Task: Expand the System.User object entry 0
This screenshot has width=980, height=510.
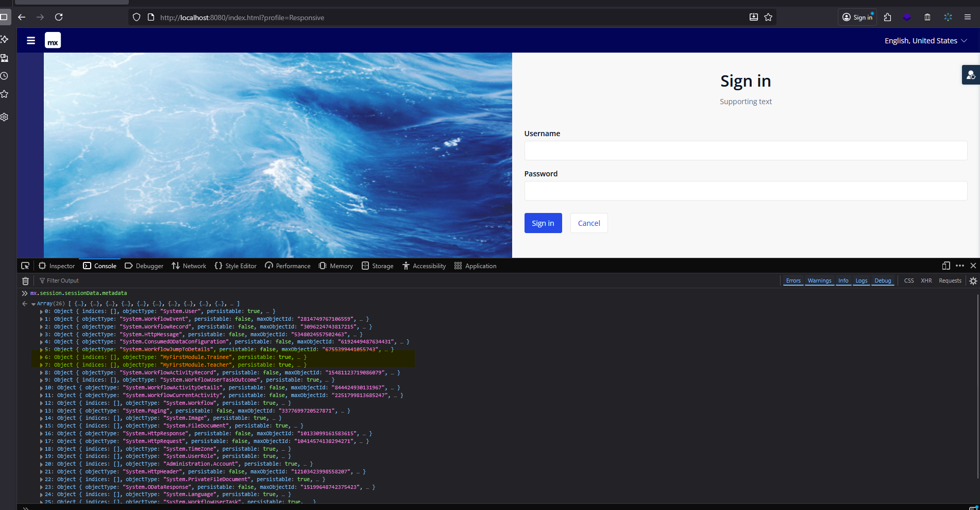Action: [x=41, y=311]
